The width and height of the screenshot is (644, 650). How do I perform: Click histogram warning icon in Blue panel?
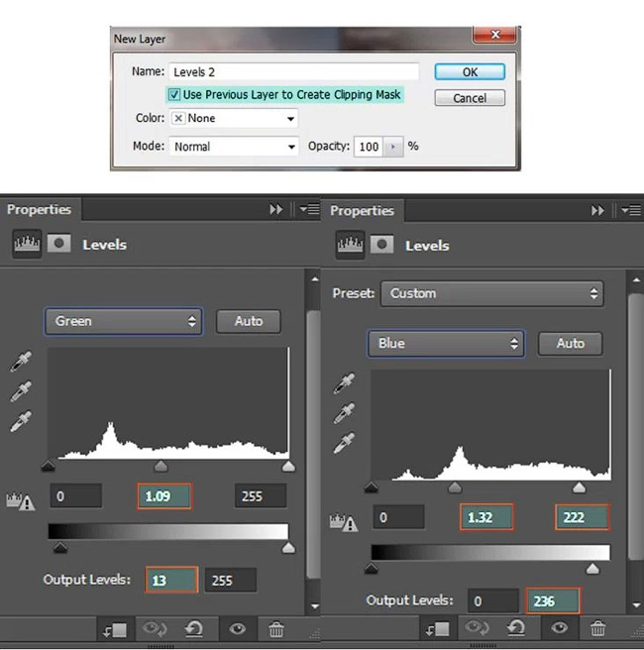[x=344, y=522]
